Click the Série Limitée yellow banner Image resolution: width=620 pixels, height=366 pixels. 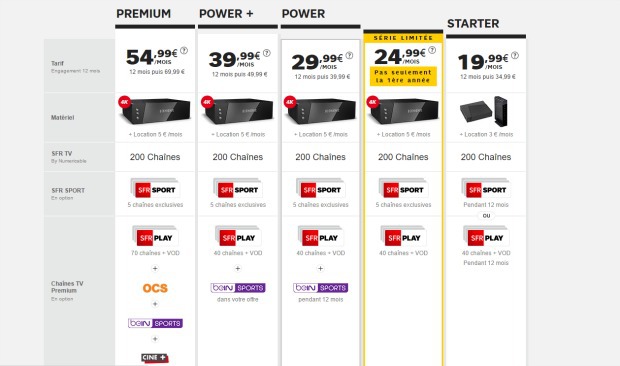[x=403, y=38]
